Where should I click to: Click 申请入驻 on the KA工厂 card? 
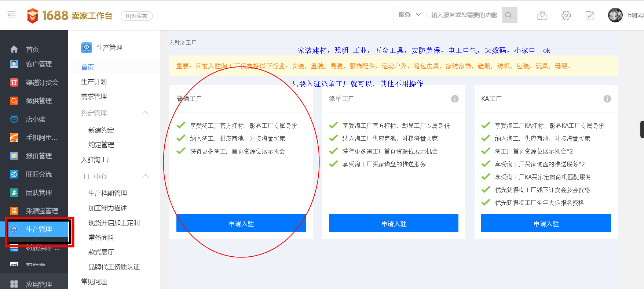[x=546, y=223]
